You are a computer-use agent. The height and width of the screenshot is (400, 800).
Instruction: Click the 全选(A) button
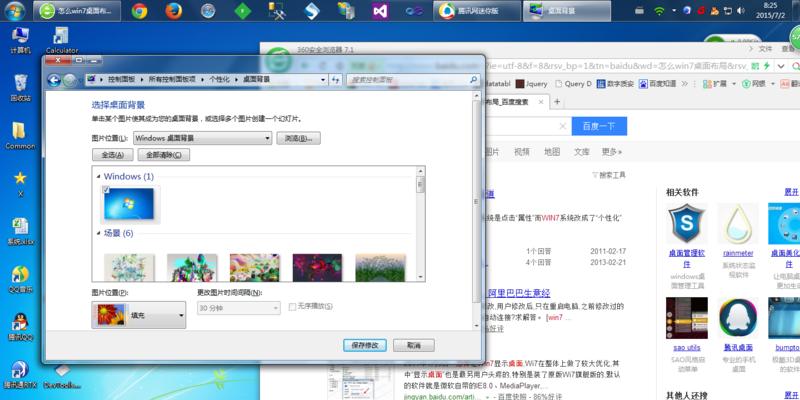click(113, 155)
